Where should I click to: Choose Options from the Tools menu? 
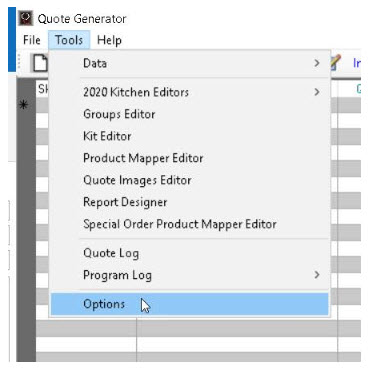coord(189,304)
